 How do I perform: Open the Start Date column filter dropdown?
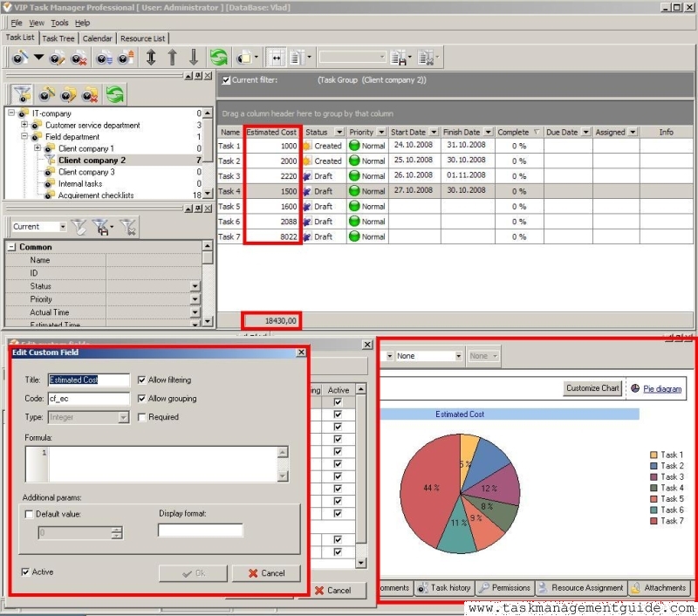click(434, 133)
